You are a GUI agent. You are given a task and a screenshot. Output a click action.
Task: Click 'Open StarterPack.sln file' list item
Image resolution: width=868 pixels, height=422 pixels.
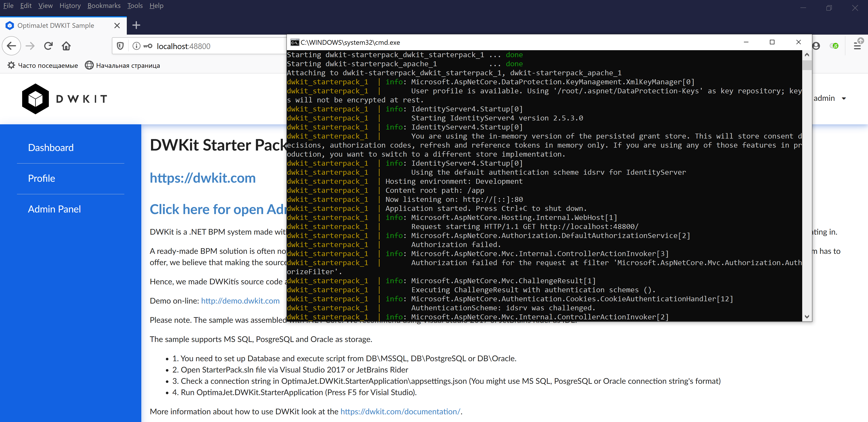[290, 370]
